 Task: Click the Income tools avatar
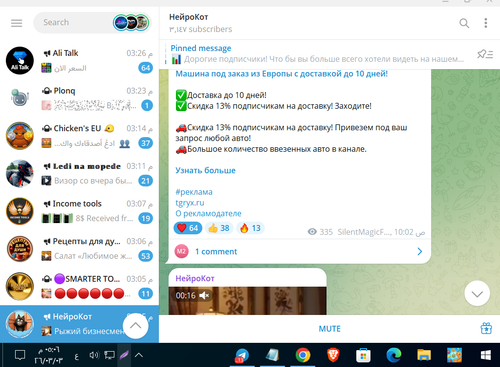(20, 211)
